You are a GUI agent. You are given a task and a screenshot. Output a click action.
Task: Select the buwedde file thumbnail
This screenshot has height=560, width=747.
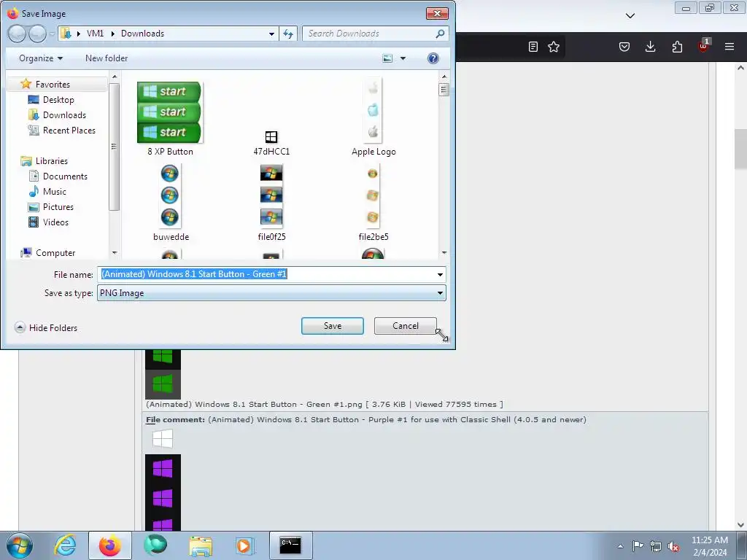pos(170,195)
